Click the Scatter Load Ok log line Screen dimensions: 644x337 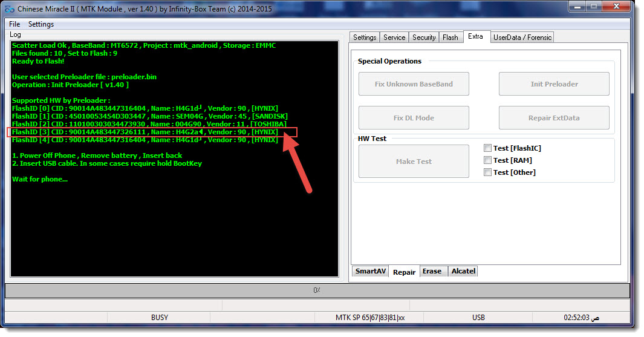pos(144,45)
